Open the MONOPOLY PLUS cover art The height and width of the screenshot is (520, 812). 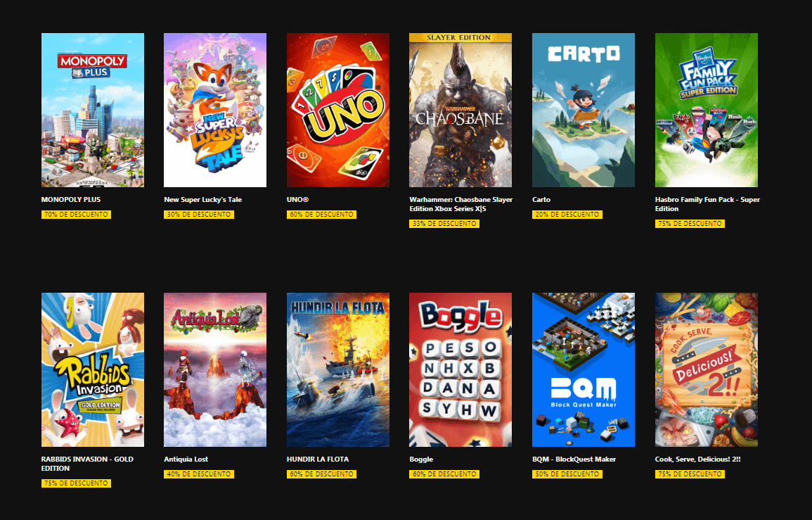[93, 110]
